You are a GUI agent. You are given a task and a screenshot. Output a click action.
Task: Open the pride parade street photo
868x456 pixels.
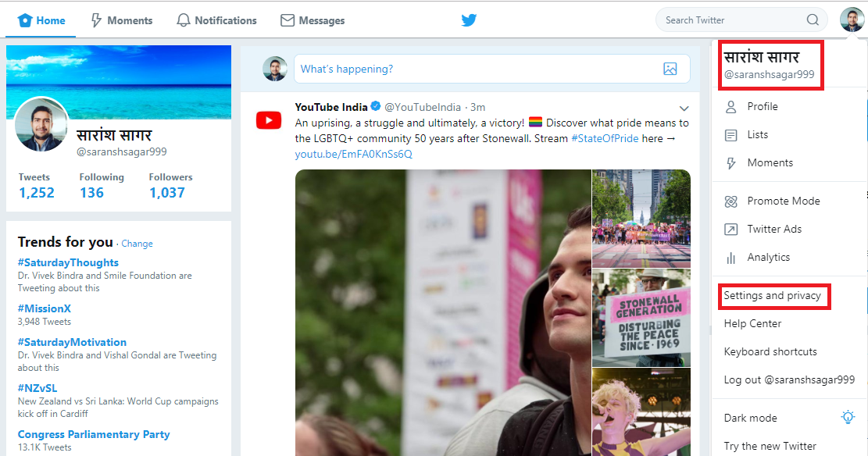pos(641,218)
